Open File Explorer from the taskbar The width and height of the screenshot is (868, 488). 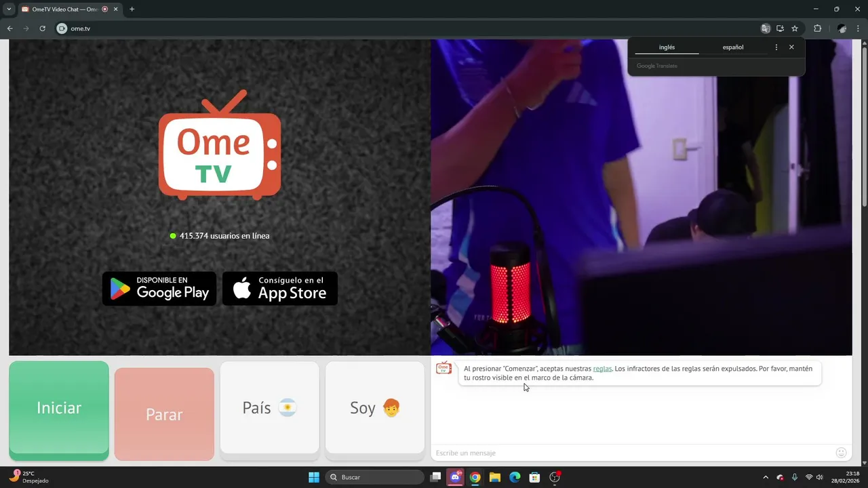pyautogui.click(x=495, y=477)
